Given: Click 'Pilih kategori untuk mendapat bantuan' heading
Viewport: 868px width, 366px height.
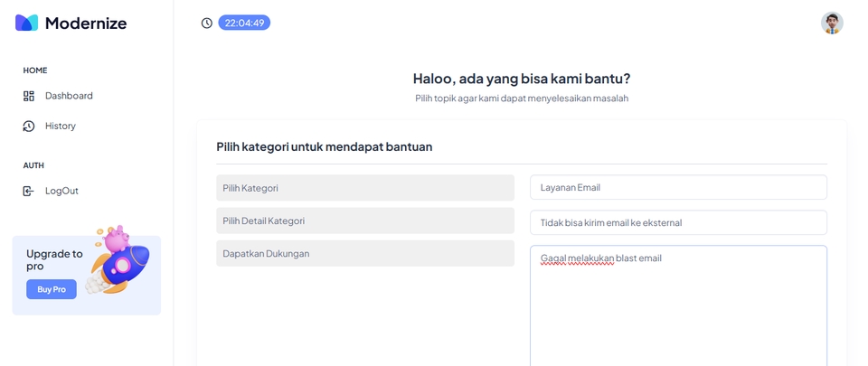Looking at the screenshot, I should [x=325, y=147].
